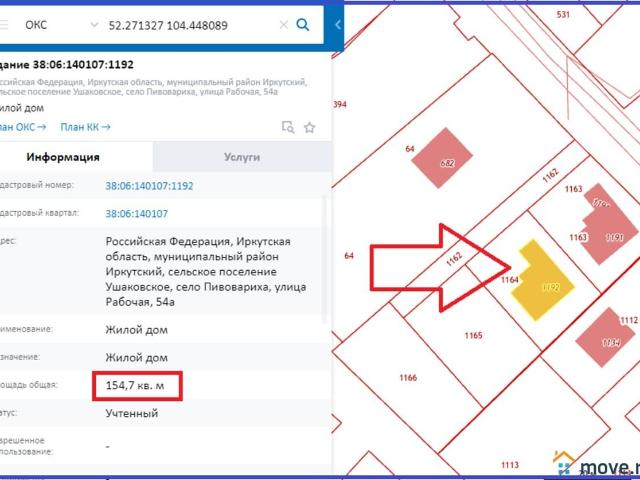Click the information panel vertical scrollbar

click(x=325, y=259)
